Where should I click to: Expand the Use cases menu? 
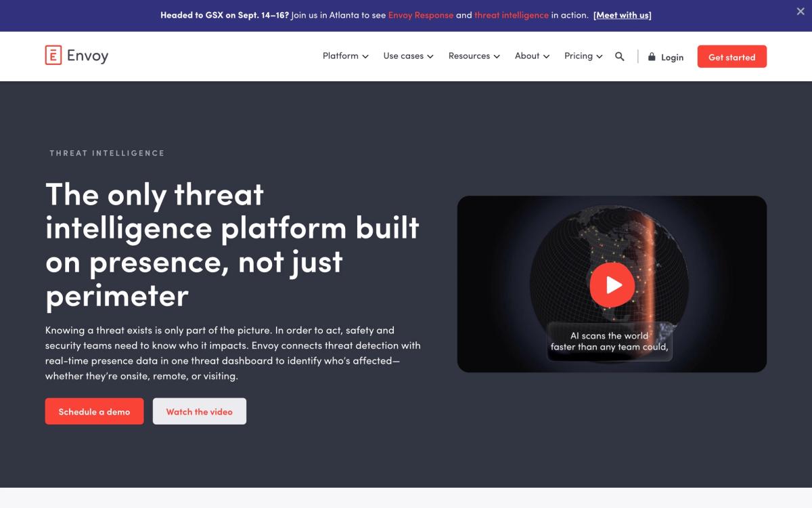408,56
